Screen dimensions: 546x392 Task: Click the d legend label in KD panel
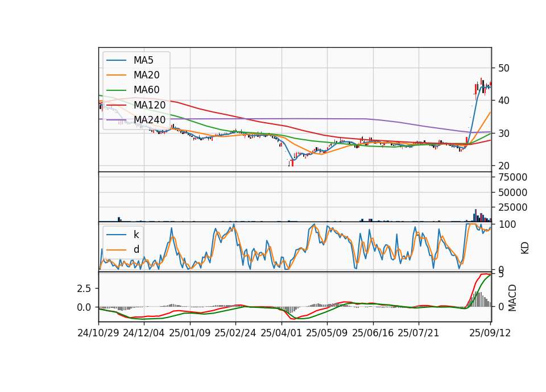click(136, 249)
